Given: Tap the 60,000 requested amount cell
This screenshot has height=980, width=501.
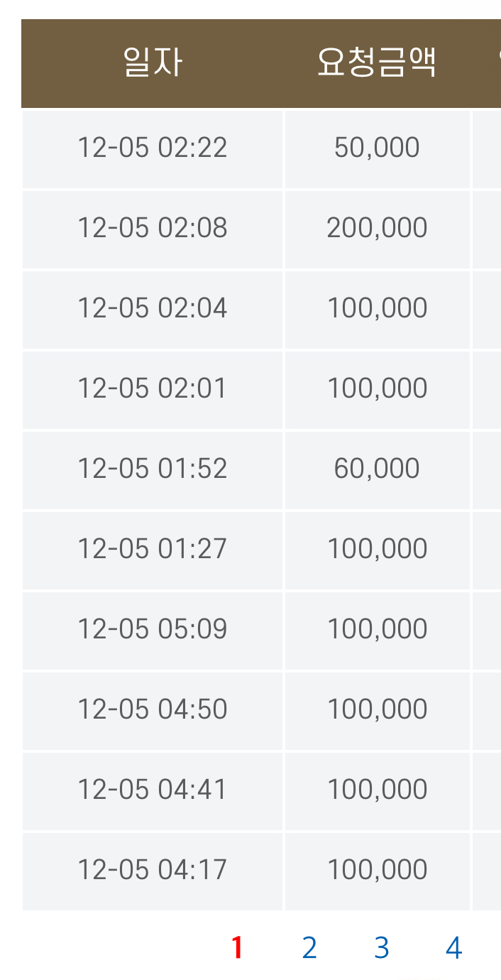Looking at the screenshot, I should point(377,469).
